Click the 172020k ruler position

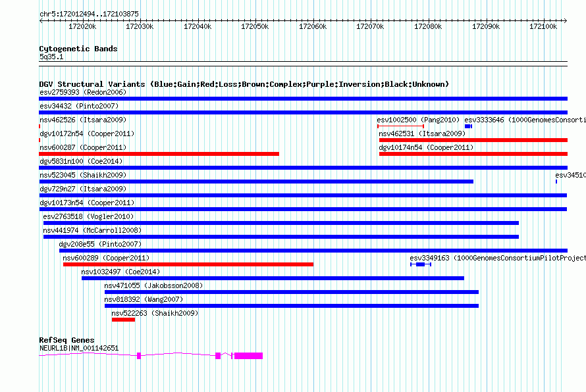(82, 26)
